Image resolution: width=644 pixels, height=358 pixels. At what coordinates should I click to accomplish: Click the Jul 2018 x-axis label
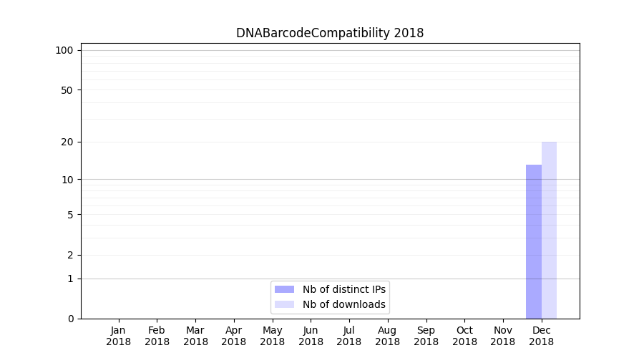click(349, 336)
